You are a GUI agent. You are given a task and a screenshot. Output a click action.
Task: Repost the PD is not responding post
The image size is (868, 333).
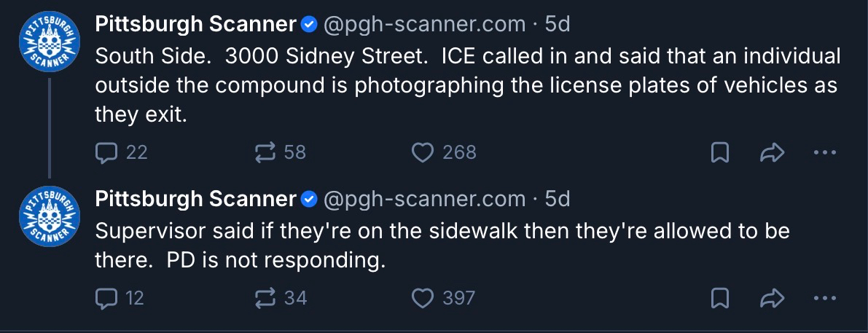[x=264, y=297]
